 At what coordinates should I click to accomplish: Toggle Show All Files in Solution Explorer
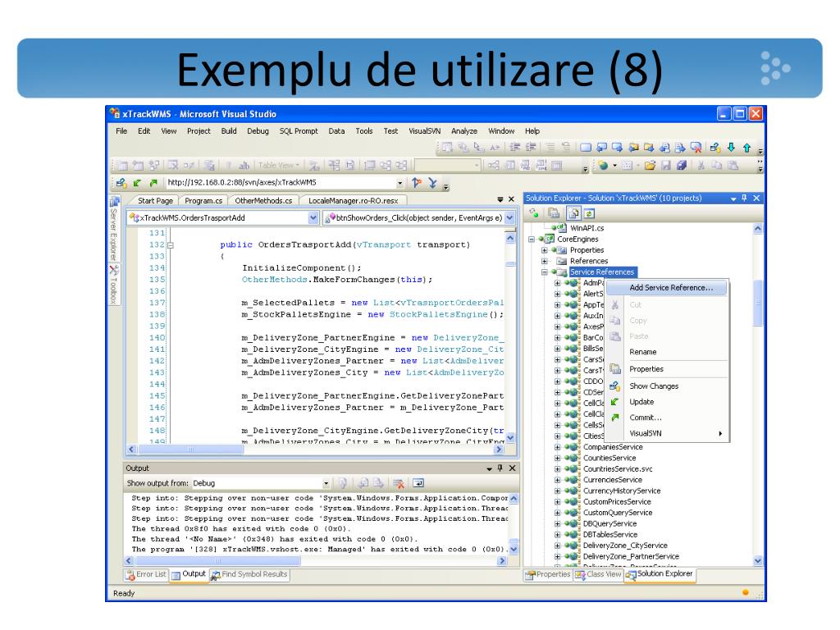573,214
